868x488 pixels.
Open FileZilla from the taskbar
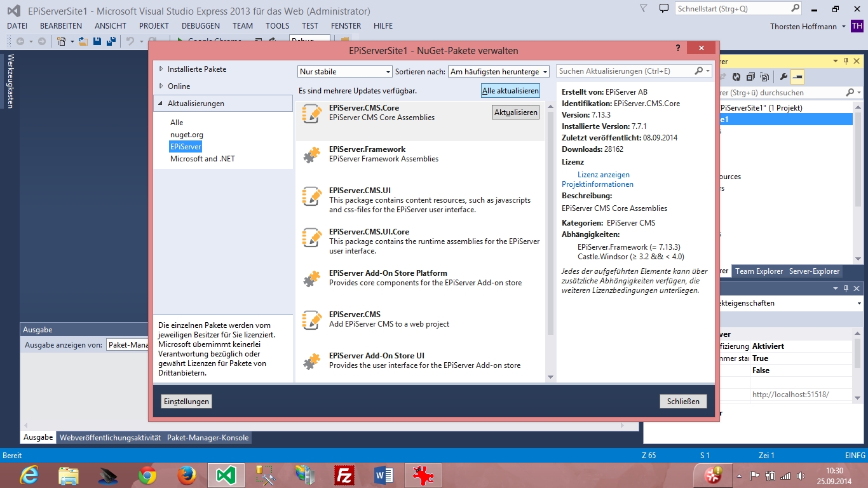344,475
